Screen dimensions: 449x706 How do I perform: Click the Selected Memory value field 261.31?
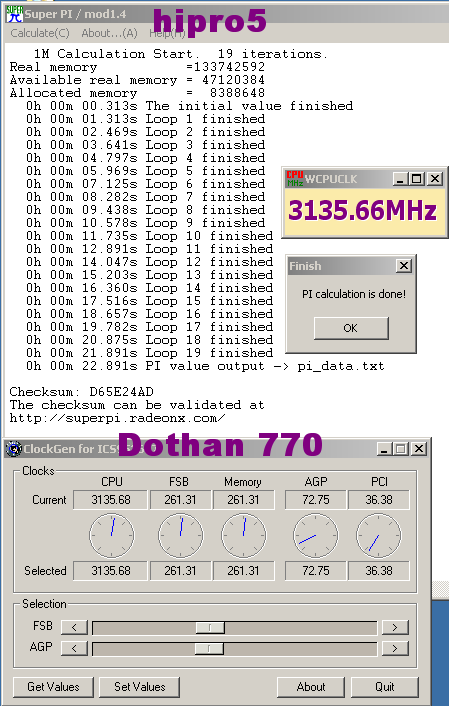(x=243, y=571)
